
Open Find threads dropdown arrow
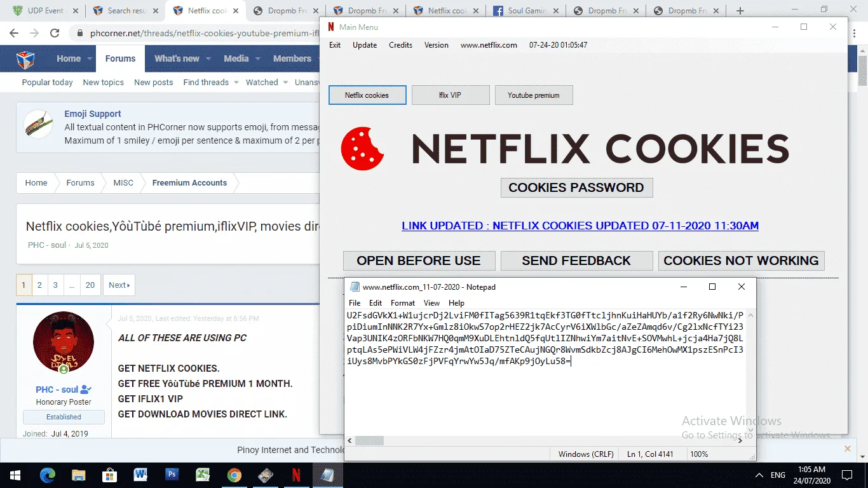click(x=236, y=82)
